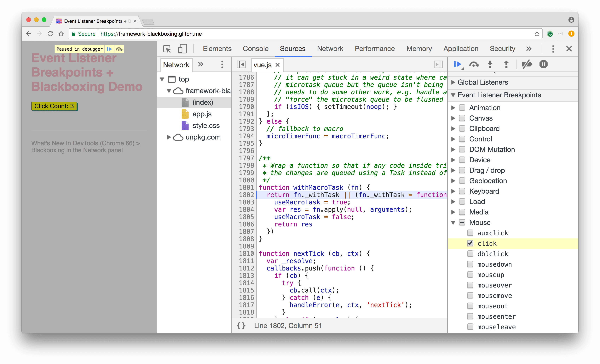Image resolution: width=600 pixels, height=364 pixels.
Task: Toggle the auxclick event listener checkbox
Action: [470, 233]
